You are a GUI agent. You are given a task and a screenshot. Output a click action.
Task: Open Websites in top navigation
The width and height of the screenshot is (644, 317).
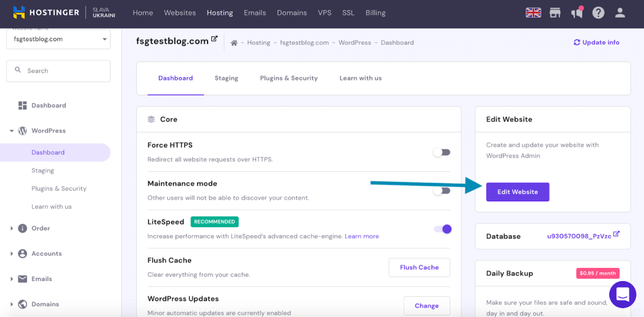click(180, 13)
